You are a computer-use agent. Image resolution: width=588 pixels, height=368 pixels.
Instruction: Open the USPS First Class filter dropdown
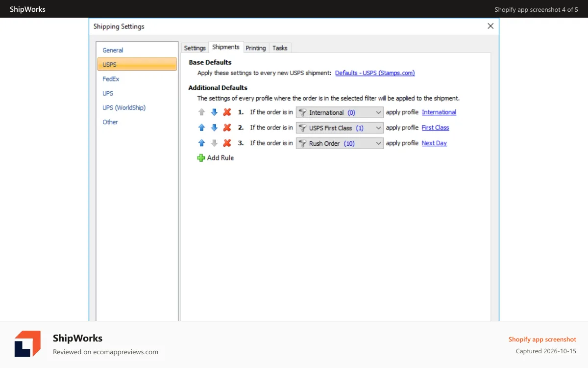click(340, 128)
